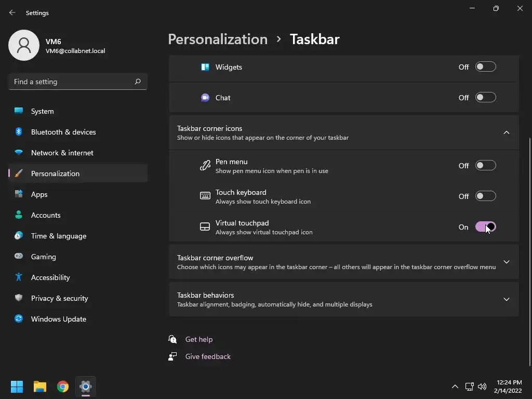
Task: Go to Privacy & security settings
Action: pyautogui.click(x=59, y=298)
